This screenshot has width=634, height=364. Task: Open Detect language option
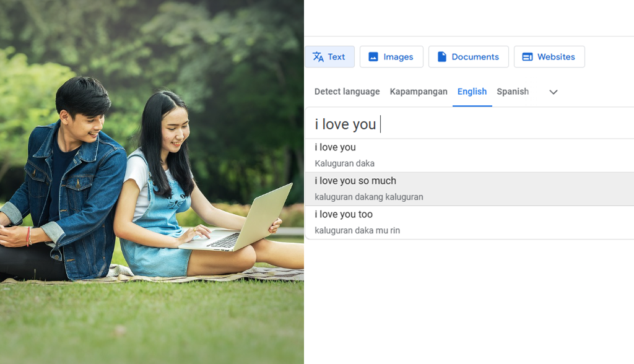[x=347, y=92]
